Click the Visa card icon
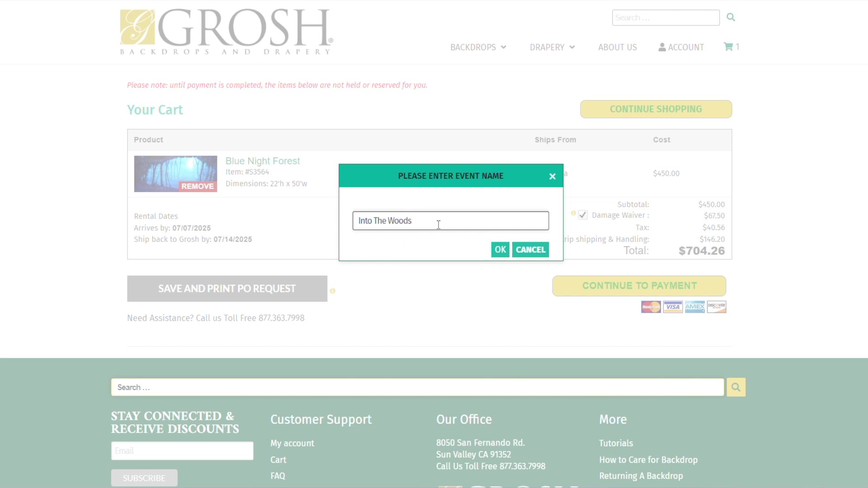Viewport: 868px width, 488px height. pyautogui.click(x=673, y=307)
